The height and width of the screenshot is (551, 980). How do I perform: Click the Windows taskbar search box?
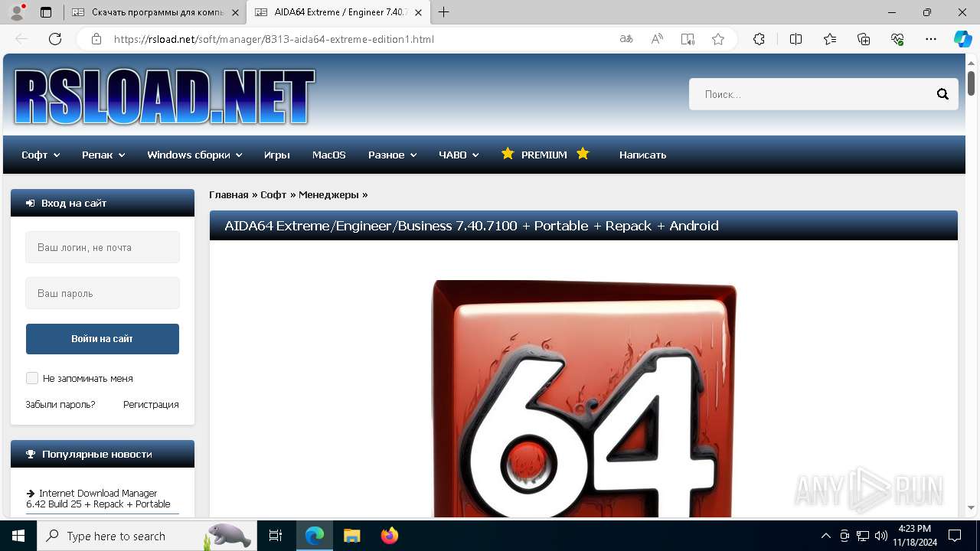(x=145, y=536)
